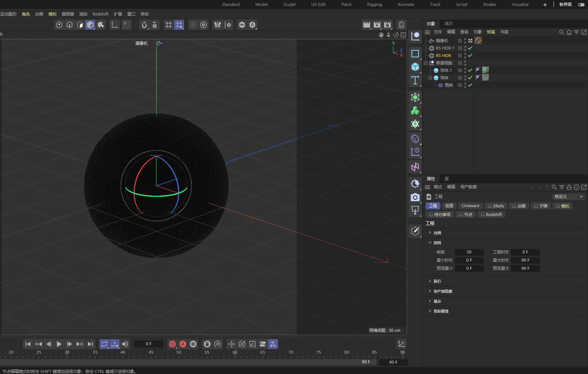Toggle the active camera icon for 摄像机

click(x=470, y=41)
